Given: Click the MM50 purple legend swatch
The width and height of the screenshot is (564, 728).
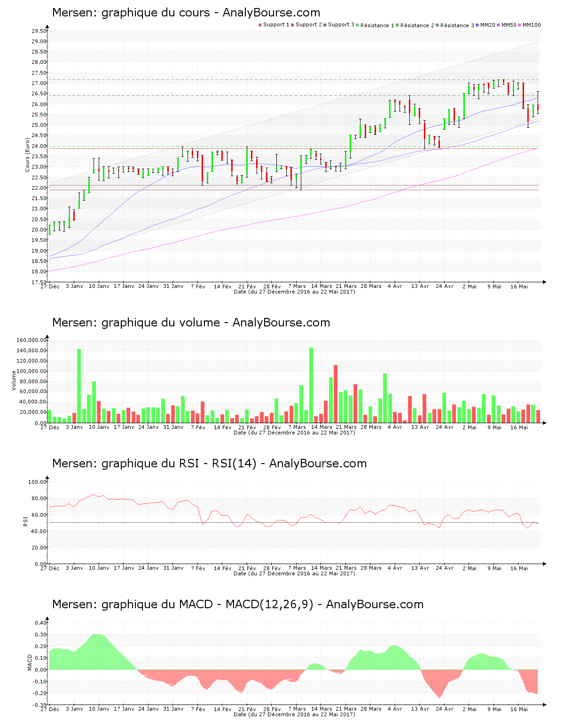Looking at the screenshot, I should (x=499, y=25).
